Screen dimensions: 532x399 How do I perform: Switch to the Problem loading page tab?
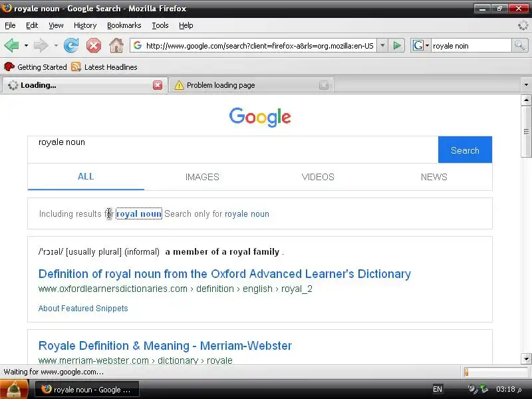click(251, 85)
